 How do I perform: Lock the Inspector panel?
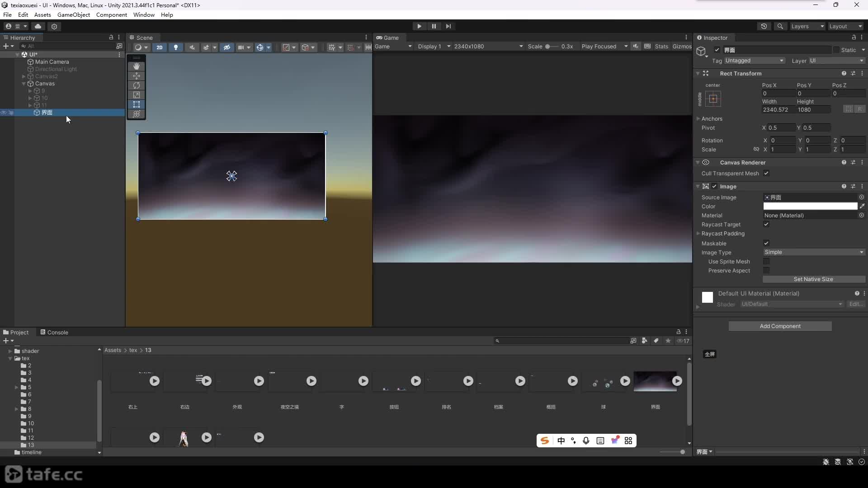pos(854,38)
